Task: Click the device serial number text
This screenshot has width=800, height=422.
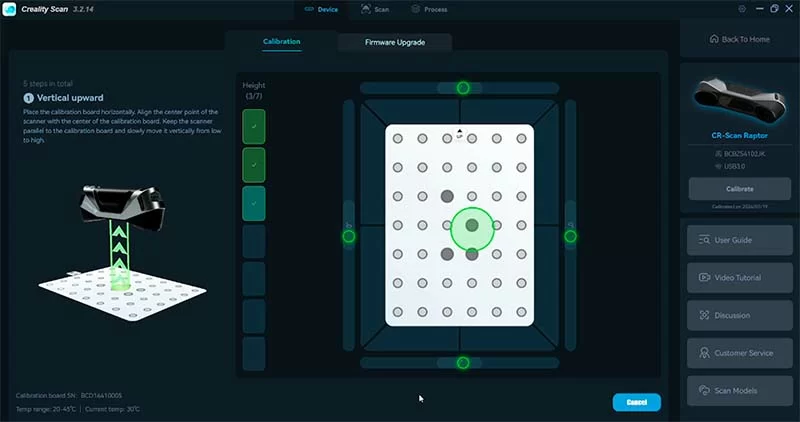Action: (744, 154)
